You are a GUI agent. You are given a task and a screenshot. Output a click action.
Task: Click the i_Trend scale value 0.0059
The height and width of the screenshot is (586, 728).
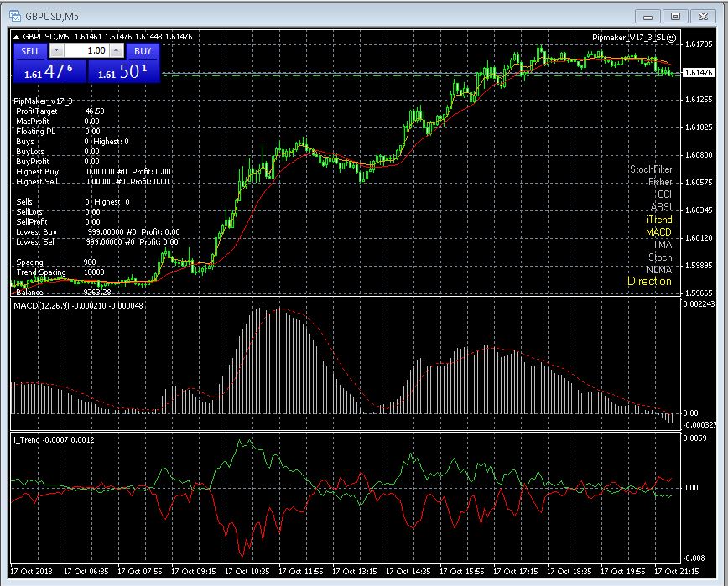pyautogui.click(x=694, y=438)
